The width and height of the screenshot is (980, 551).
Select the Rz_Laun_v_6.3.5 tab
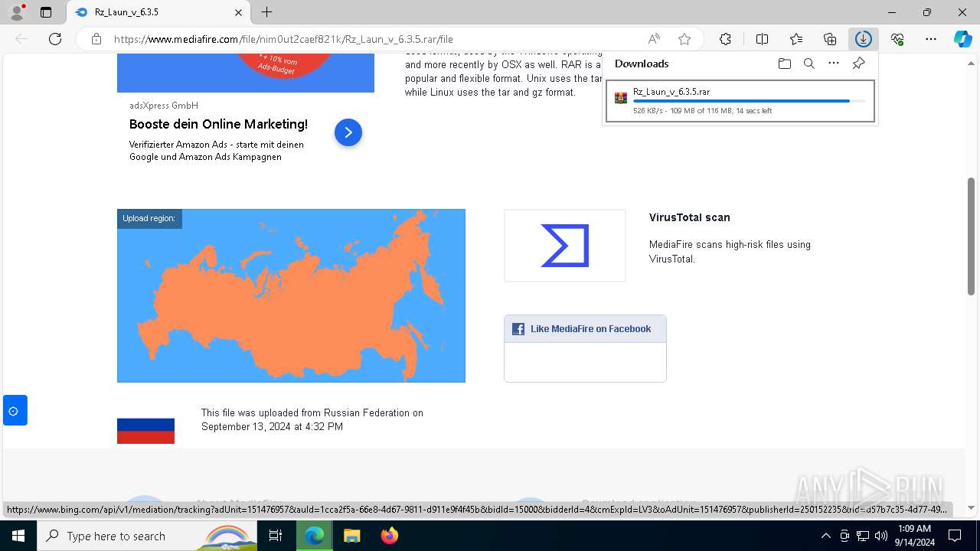click(x=158, y=12)
